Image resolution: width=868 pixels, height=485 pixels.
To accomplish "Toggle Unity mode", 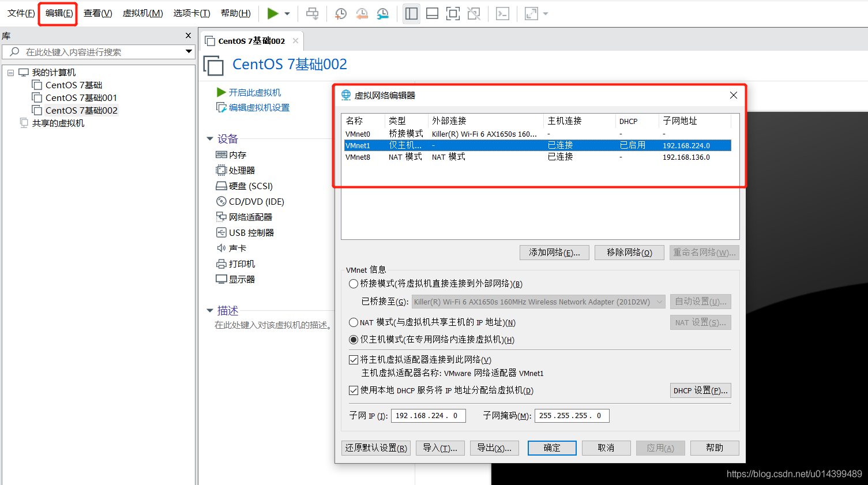I will (x=474, y=13).
